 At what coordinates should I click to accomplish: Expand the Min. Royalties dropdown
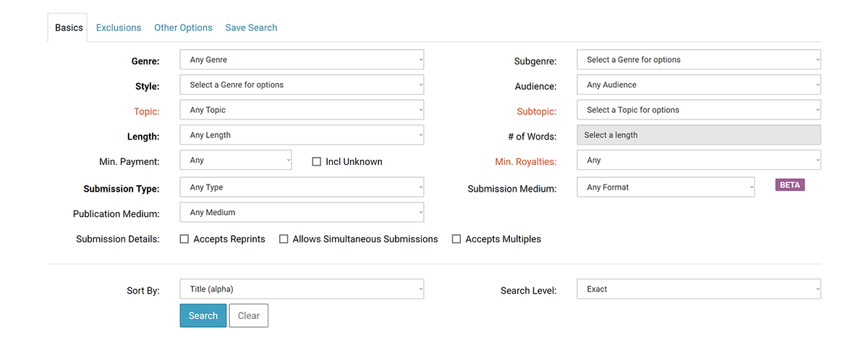[x=699, y=161]
